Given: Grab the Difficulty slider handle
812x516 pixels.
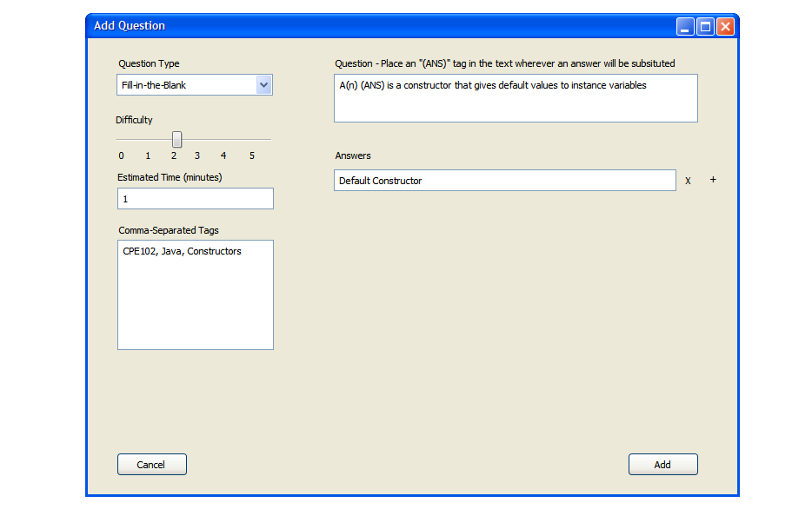Looking at the screenshot, I should pos(176,139).
